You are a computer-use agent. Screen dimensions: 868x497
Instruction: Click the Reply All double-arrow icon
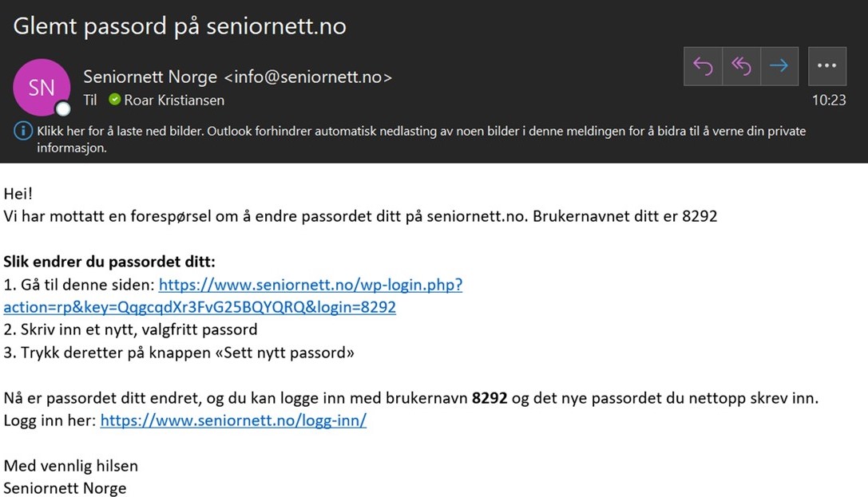[x=741, y=66]
